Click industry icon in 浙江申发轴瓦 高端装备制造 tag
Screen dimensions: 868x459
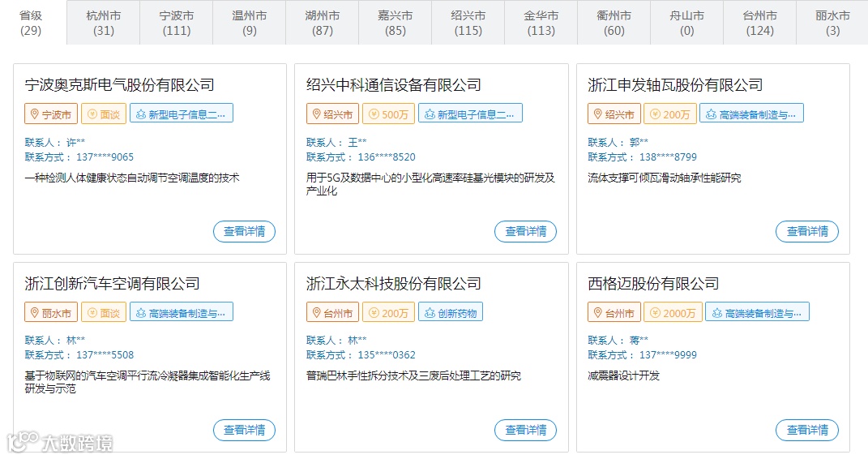coord(712,114)
